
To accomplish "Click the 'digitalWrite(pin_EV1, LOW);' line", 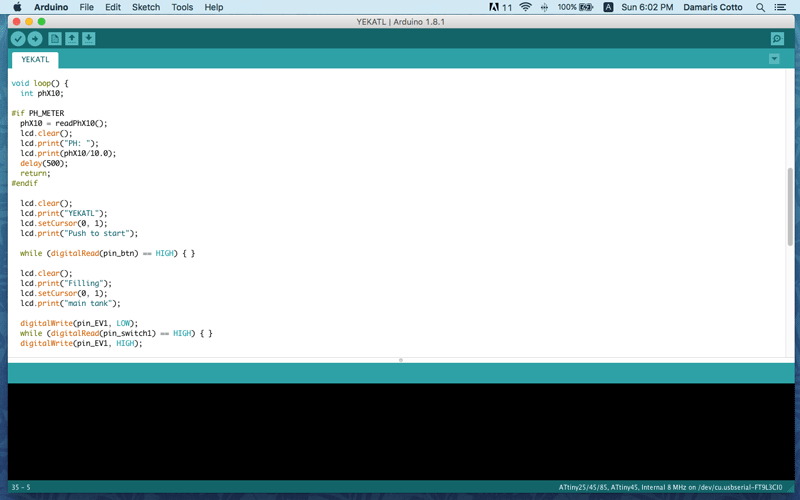I will point(79,323).
